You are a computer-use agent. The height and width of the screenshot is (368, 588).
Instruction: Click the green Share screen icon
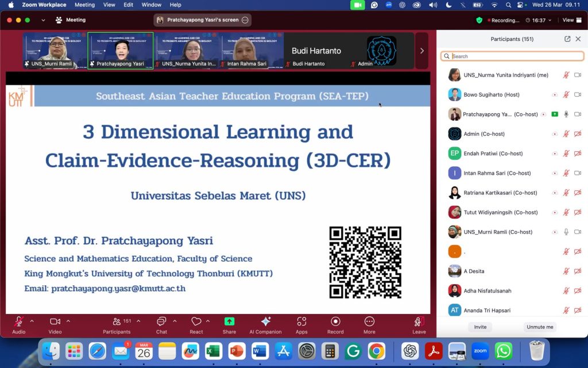229,322
